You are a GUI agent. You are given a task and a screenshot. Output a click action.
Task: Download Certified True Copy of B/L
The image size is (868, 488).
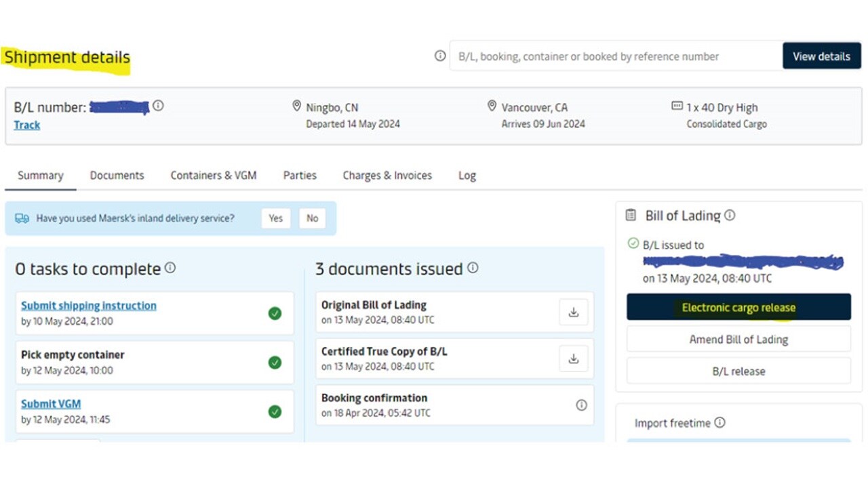(573, 359)
